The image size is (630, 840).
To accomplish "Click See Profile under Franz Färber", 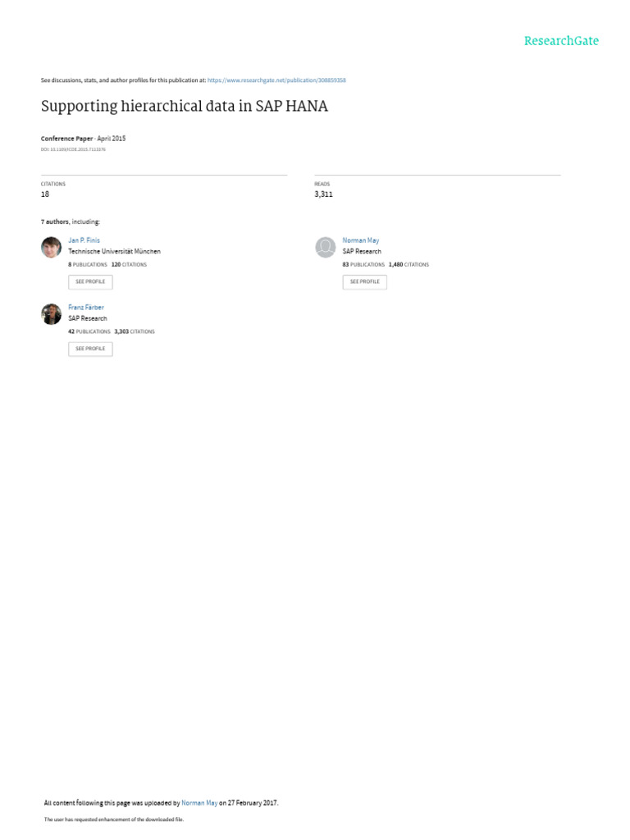I will coord(90,349).
